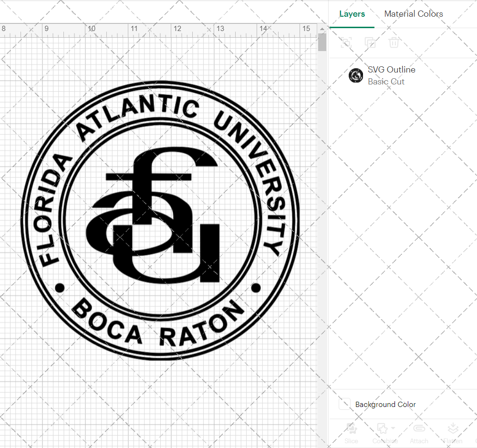Click the vertical canvas scrollbar thumb
477x448 pixels.
point(322,42)
